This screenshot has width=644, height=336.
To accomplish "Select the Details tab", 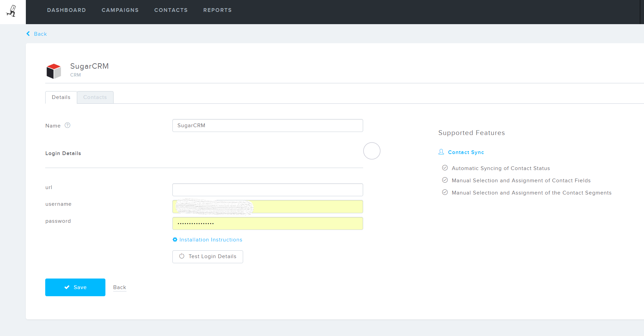I will tap(61, 97).
